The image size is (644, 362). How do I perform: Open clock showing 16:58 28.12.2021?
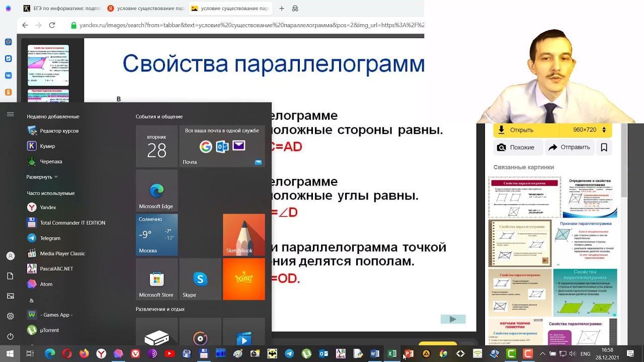point(607,354)
